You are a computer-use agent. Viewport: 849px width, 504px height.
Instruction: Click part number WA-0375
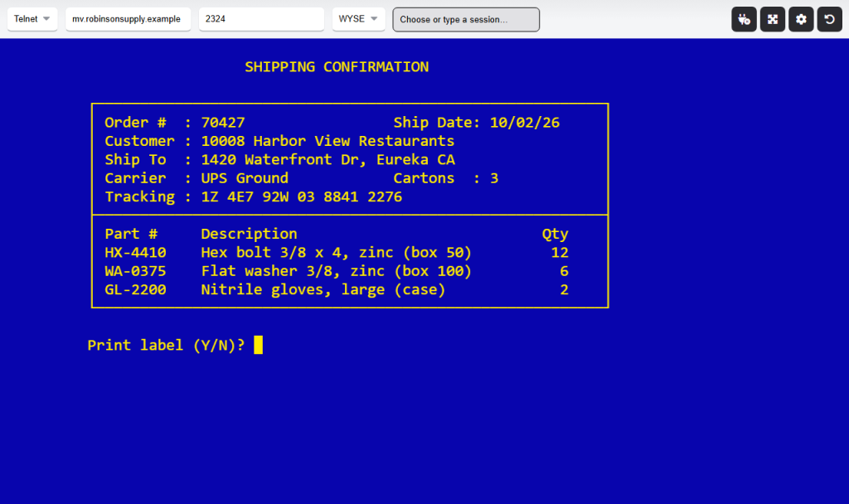(x=135, y=271)
